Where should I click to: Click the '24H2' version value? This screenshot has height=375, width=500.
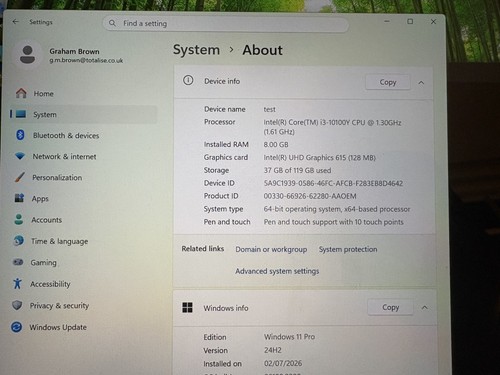pos(273,350)
